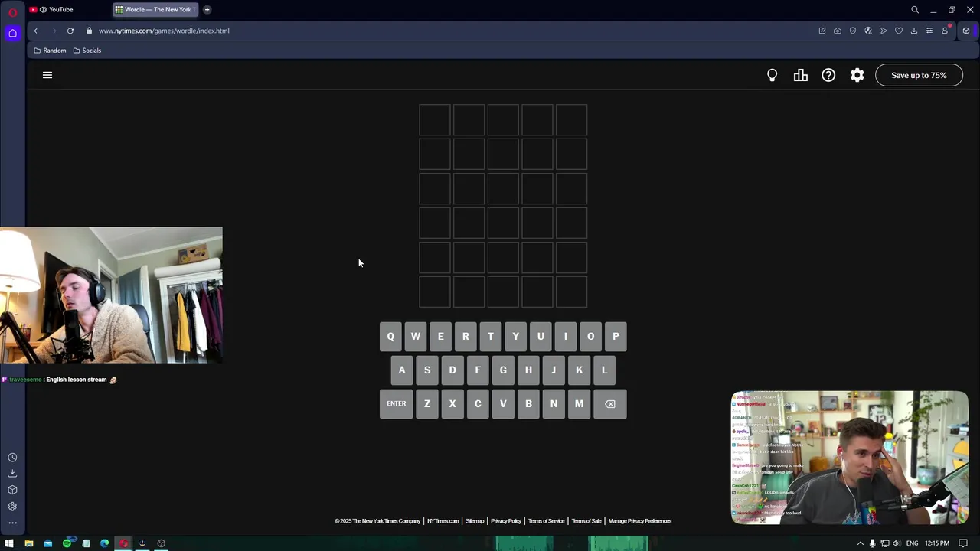980x551 pixels.
Task: Open the statistics bar chart icon
Action: [x=800, y=75]
